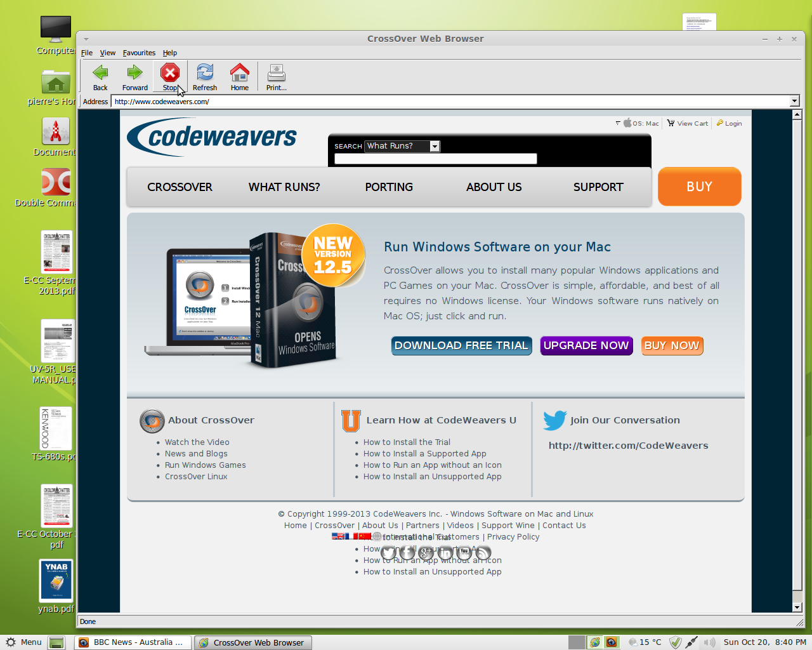Viewport: 812px width, 650px height.
Task: Open ynab.pdf desktop file icon
Action: pos(56,580)
